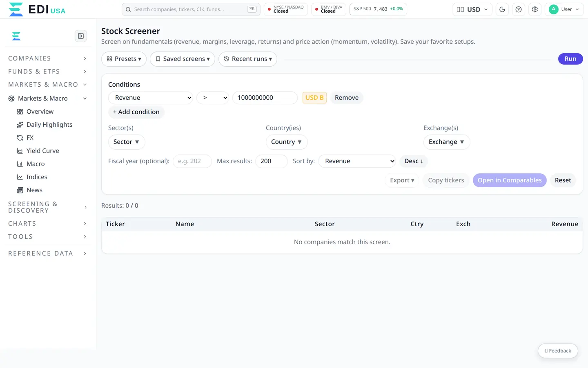Collapse the sidebar panel
This screenshot has width=588, height=368.
81,36
